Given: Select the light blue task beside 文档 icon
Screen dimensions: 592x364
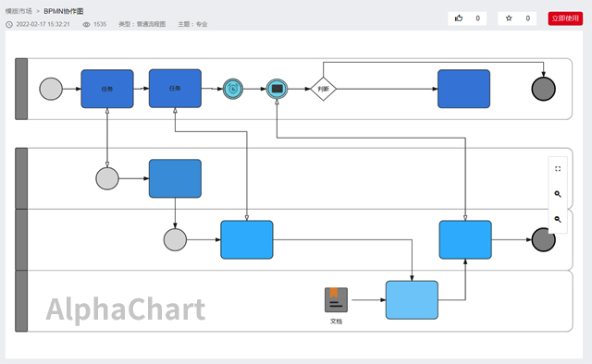Looking at the screenshot, I should 412,300.
